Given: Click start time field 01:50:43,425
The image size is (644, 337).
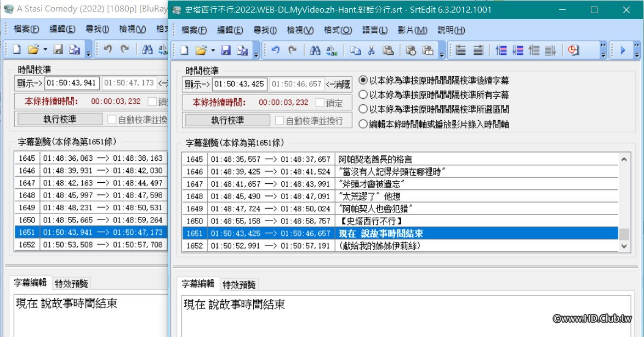Looking at the screenshot, I should [239, 85].
